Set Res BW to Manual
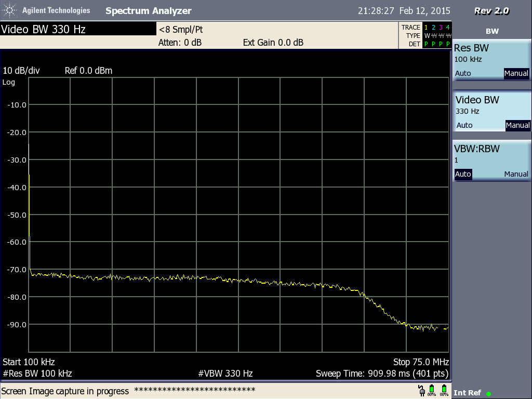The width and height of the screenshot is (532, 399). [516, 73]
